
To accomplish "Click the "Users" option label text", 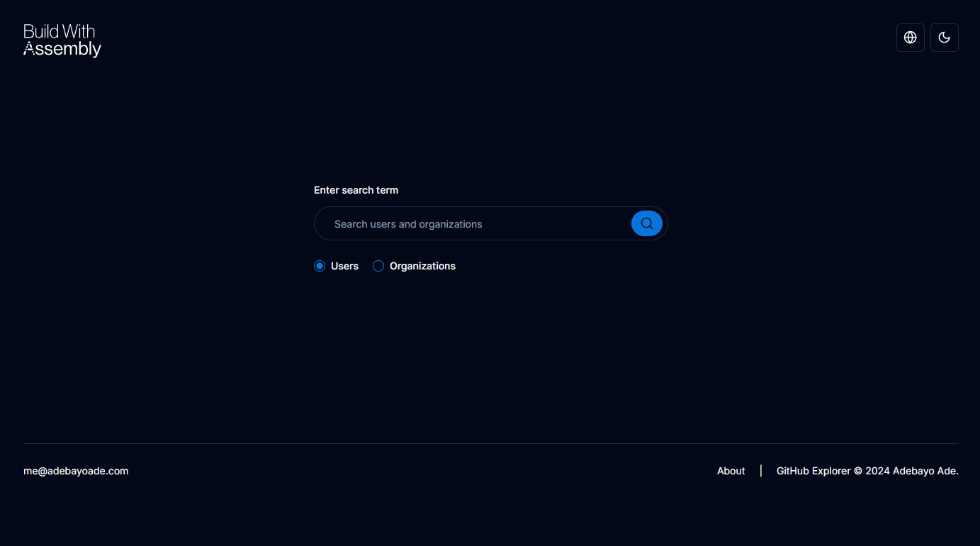I will (x=344, y=266).
